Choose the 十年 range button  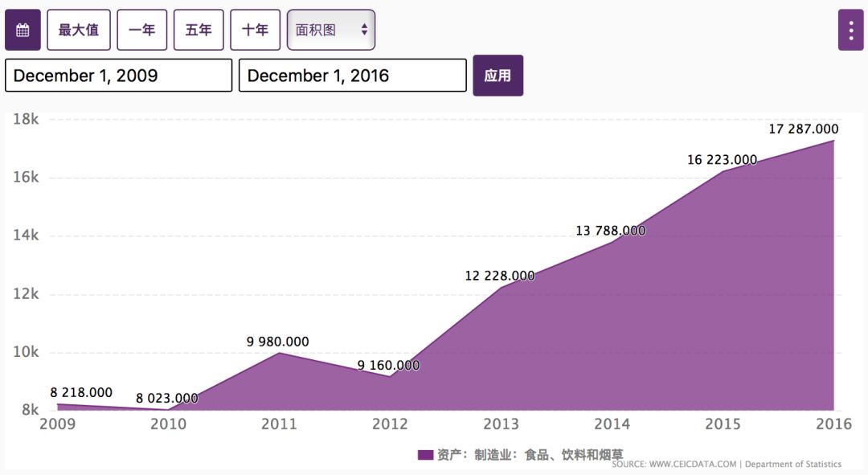click(255, 31)
